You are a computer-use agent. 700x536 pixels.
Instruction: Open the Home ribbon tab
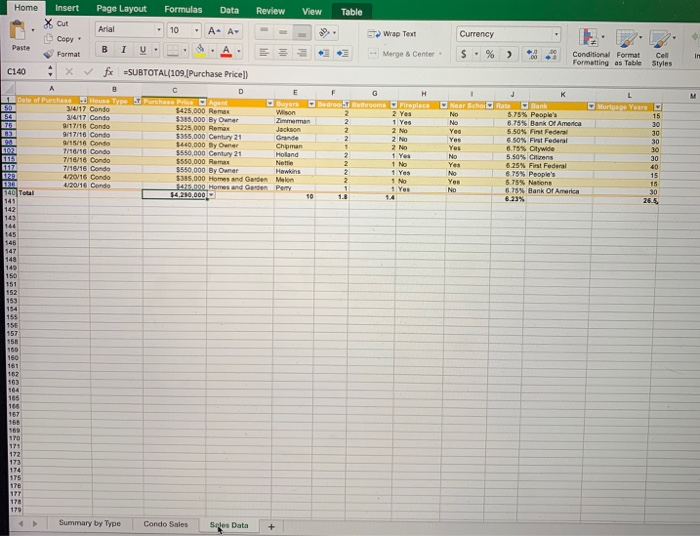pos(26,8)
